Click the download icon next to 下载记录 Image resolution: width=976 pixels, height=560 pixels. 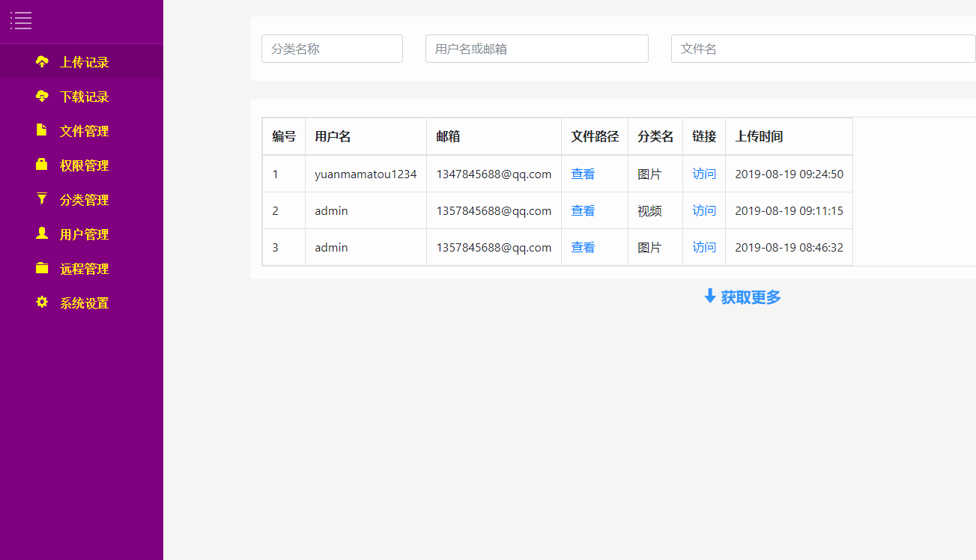41,97
